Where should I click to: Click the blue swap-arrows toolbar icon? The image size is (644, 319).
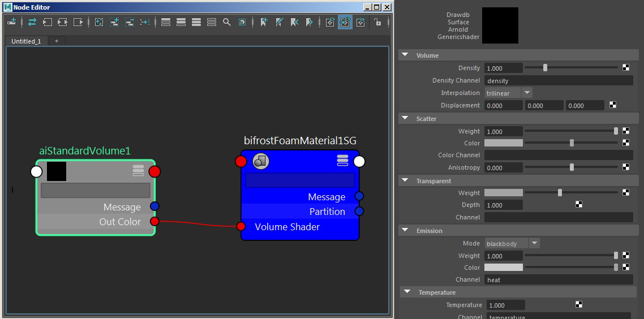coord(32,22)
